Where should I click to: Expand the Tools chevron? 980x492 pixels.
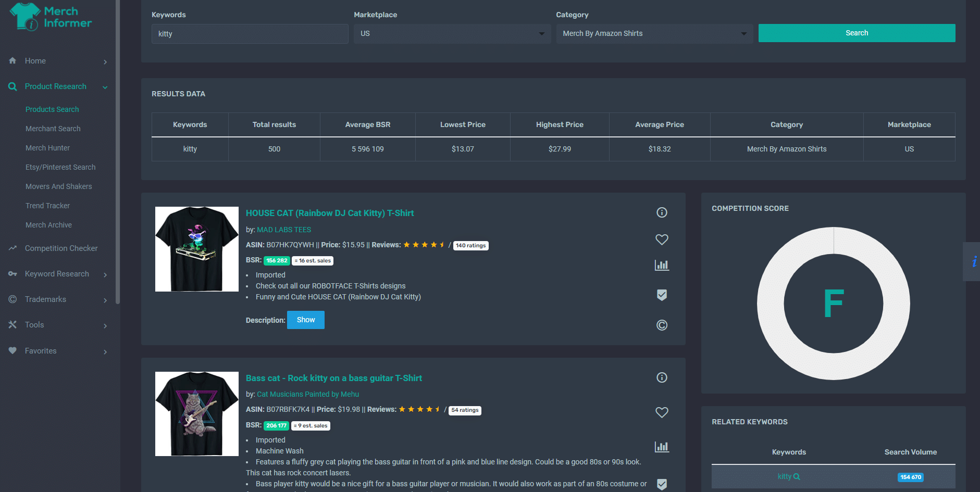(x=105, y=326)
